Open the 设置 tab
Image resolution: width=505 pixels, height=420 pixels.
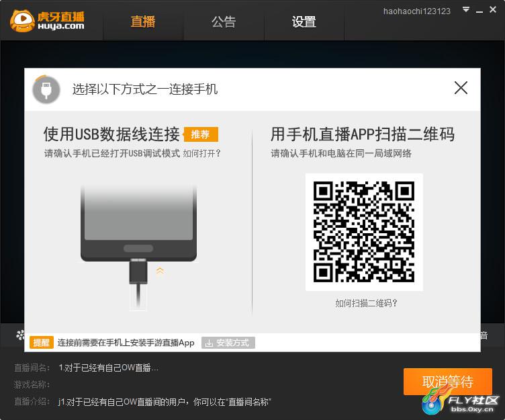coord(304,22)
